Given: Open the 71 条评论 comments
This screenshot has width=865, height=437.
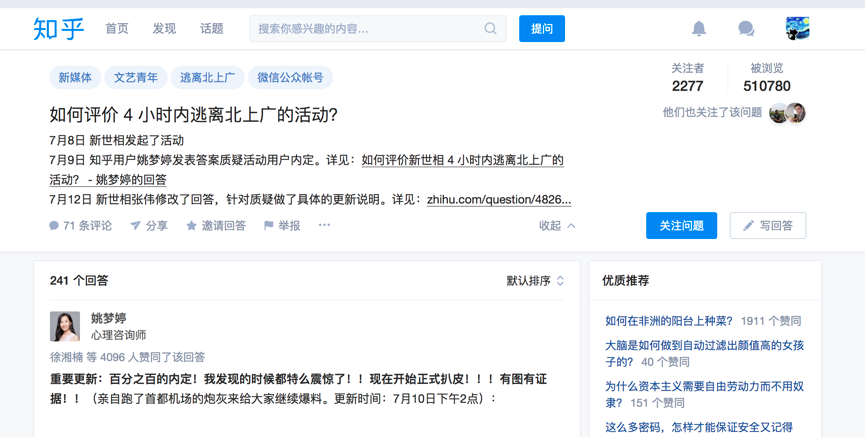Looking at the screenshot, I should pos(80,226).
